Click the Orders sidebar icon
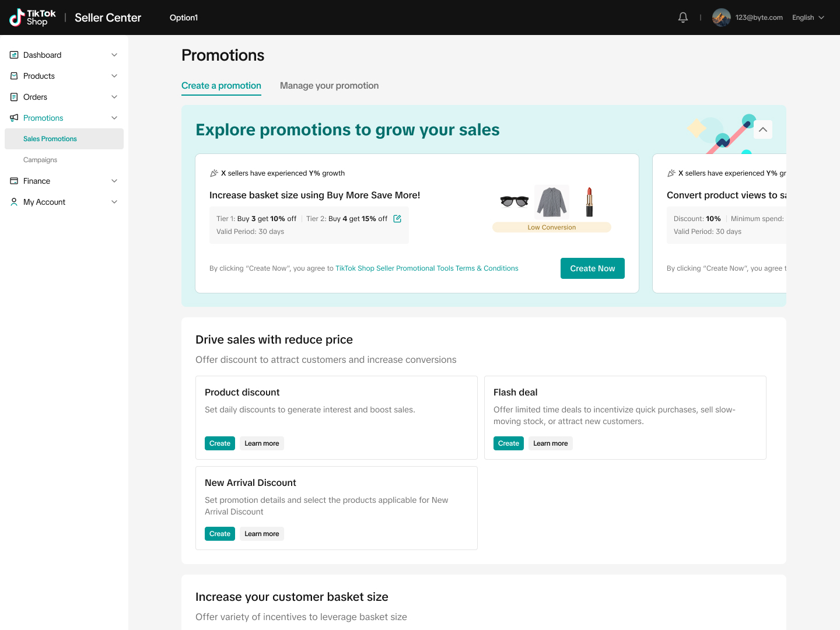The width and height of the screenshot is (840, 630). pyautogui.click(x=14, y=97)
